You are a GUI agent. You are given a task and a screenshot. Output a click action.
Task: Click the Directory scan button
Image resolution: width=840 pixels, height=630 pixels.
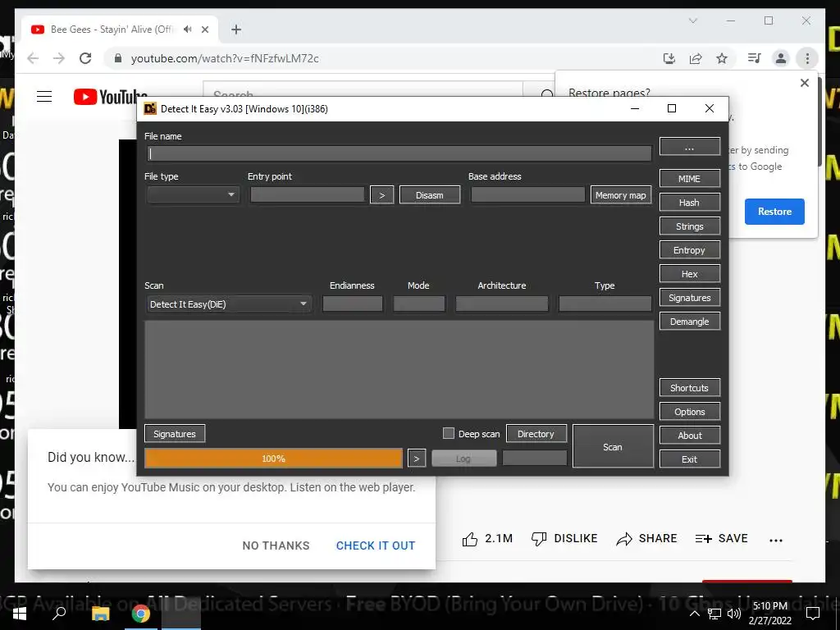[536, 434]
